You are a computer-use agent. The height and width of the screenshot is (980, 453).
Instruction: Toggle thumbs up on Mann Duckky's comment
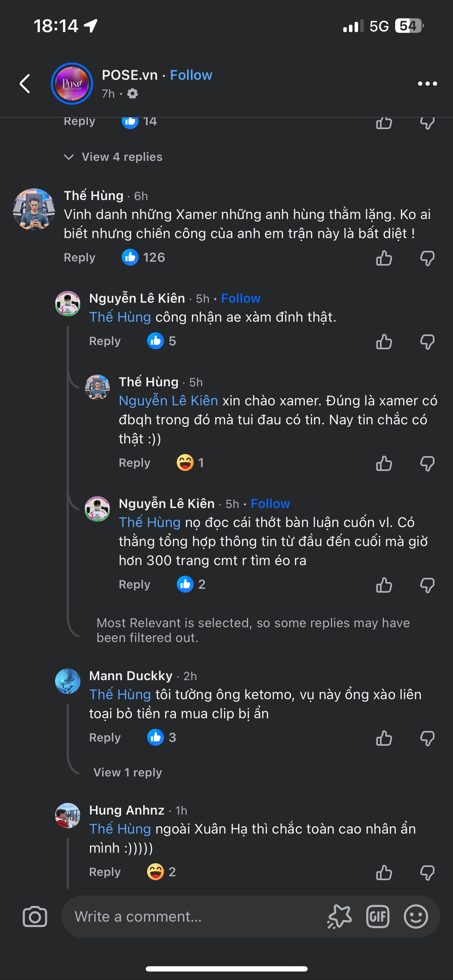tap(385, 738)
